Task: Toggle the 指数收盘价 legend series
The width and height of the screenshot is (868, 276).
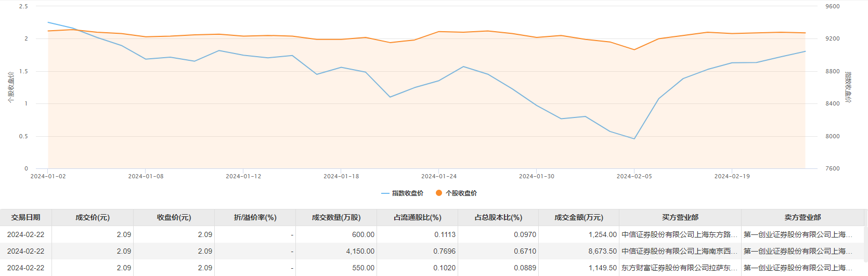Action: pos(402,193)
